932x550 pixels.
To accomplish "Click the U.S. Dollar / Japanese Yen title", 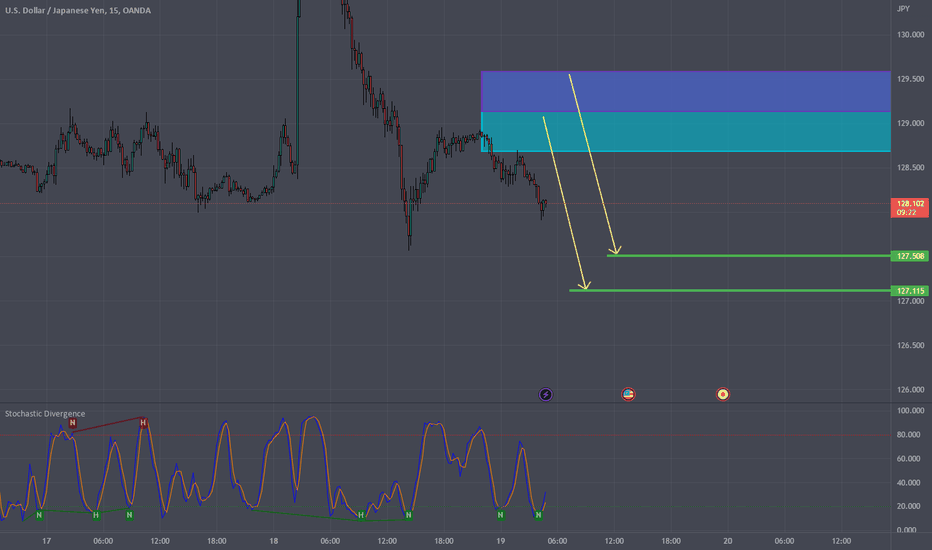I will point(78,10).
